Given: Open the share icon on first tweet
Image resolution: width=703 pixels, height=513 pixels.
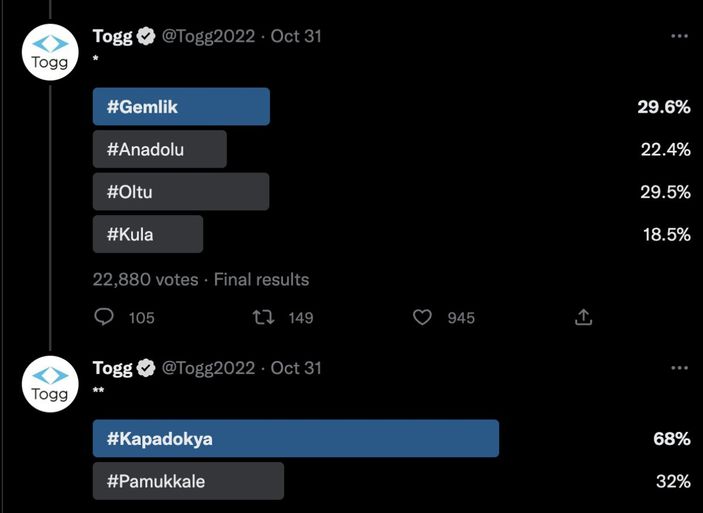Looking at the screenshot, I should pyautogui.click(x=584, y=317).
